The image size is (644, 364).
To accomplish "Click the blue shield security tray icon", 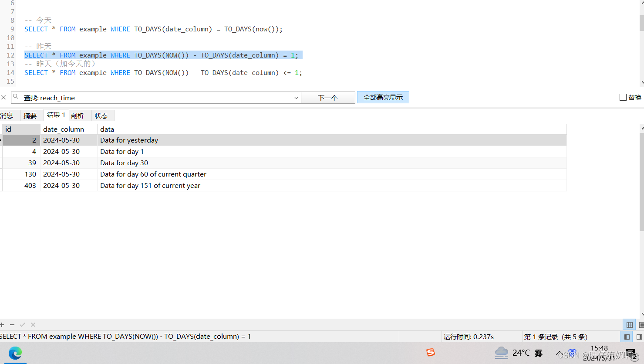I will pyautogui.click(x=573, y=353).
